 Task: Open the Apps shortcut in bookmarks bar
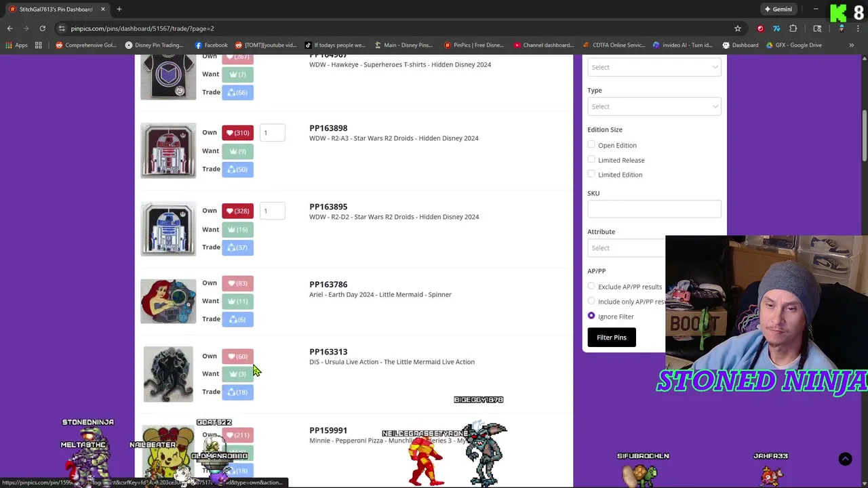click(x=17, y=45)
